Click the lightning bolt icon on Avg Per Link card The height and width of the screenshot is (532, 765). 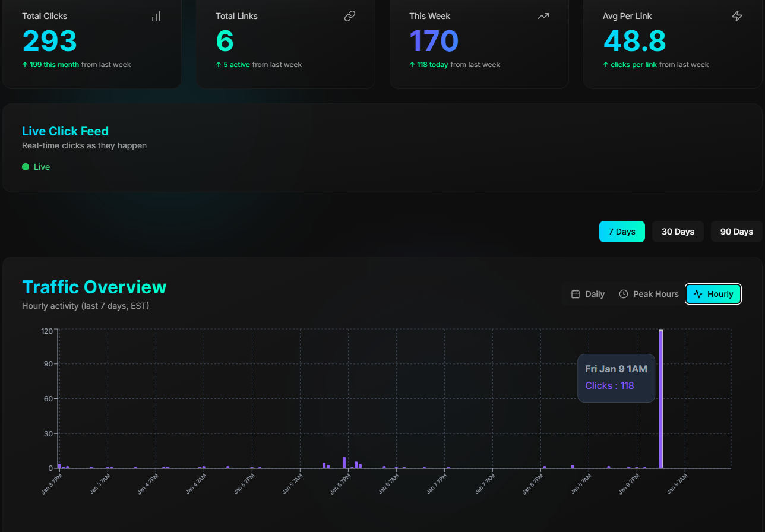(x=737, y=16)
